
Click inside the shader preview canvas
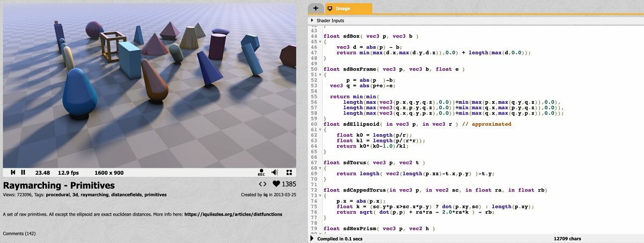[149, 86]
